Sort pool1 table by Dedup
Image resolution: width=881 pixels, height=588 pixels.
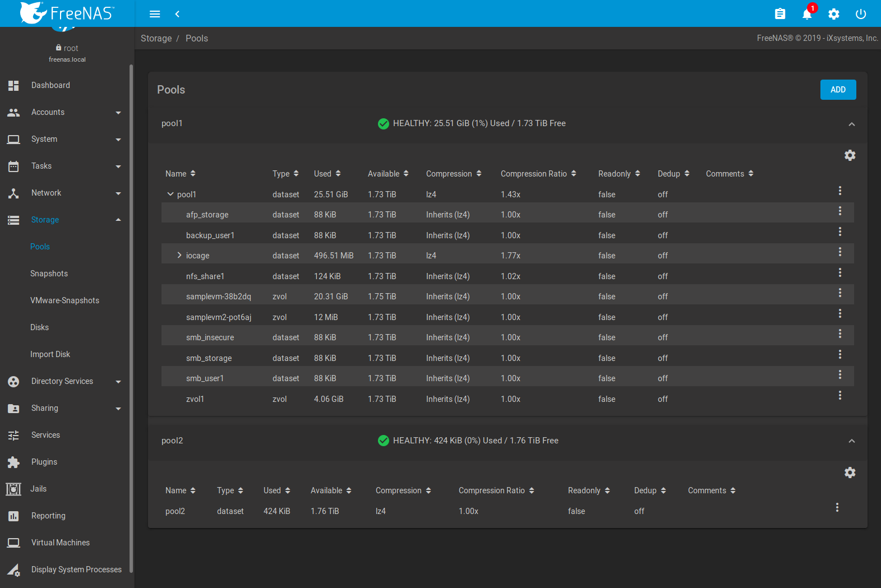pos(674,174)
